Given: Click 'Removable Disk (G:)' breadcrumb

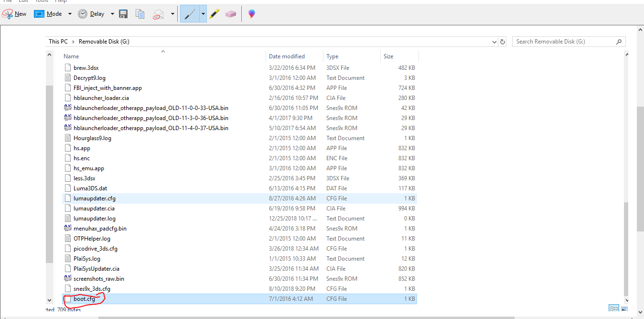Looking at the screenshot, I should click(x=104, y=42).
